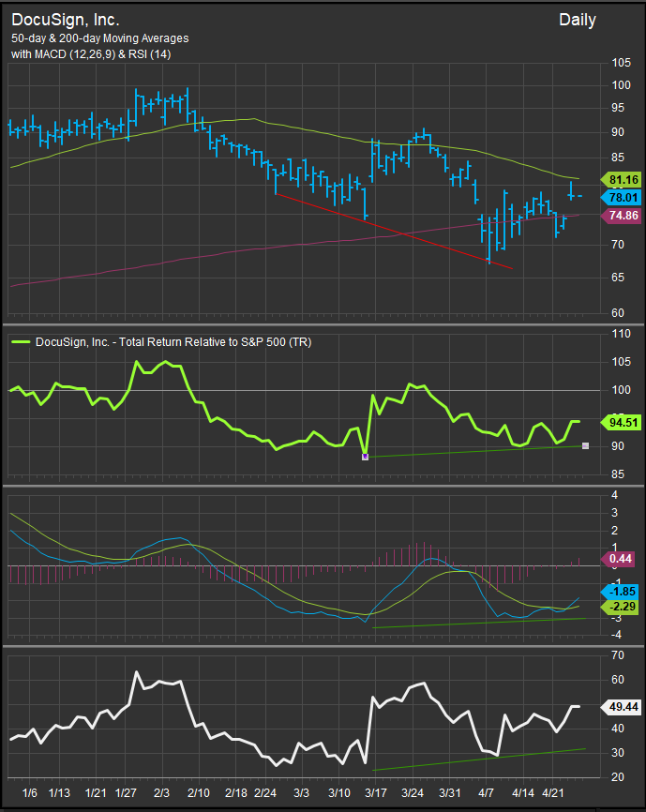Click the 1/21 date label on x-axis

click(96, 793)
